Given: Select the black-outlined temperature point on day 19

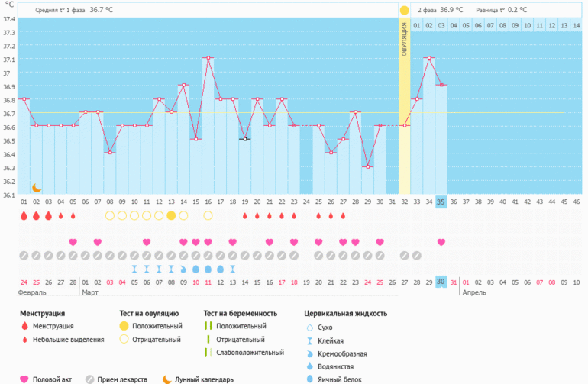Looking at the screenshot, I should pos(244,139).
